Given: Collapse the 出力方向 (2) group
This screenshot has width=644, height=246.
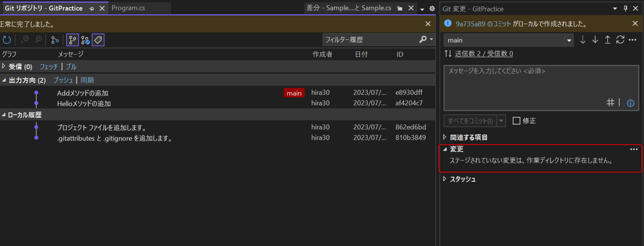Looking at the screenshot, I should click(4, 80).
